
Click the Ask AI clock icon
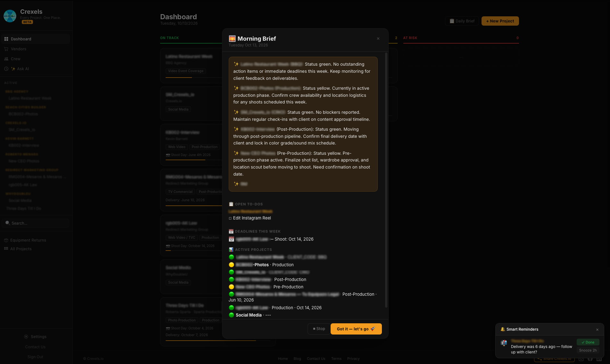[x=6, y=69]
